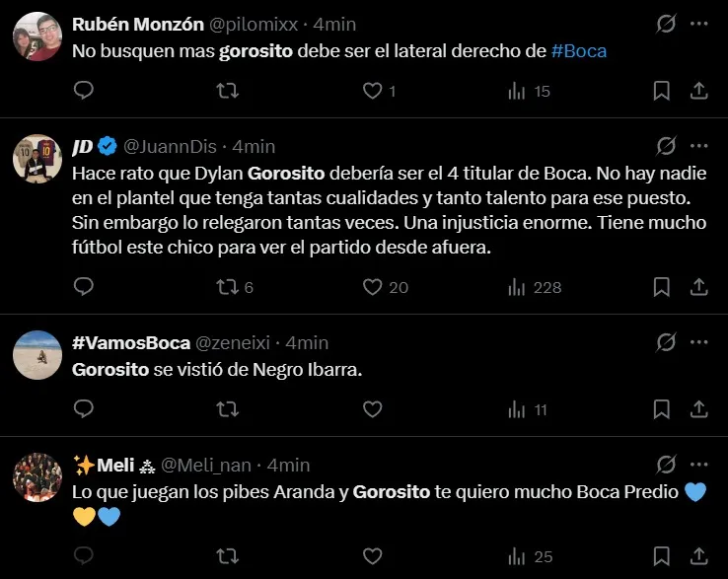Open more options on JD's tweet
The height and width of the screenshot is (579, 728).
(699, 146)
